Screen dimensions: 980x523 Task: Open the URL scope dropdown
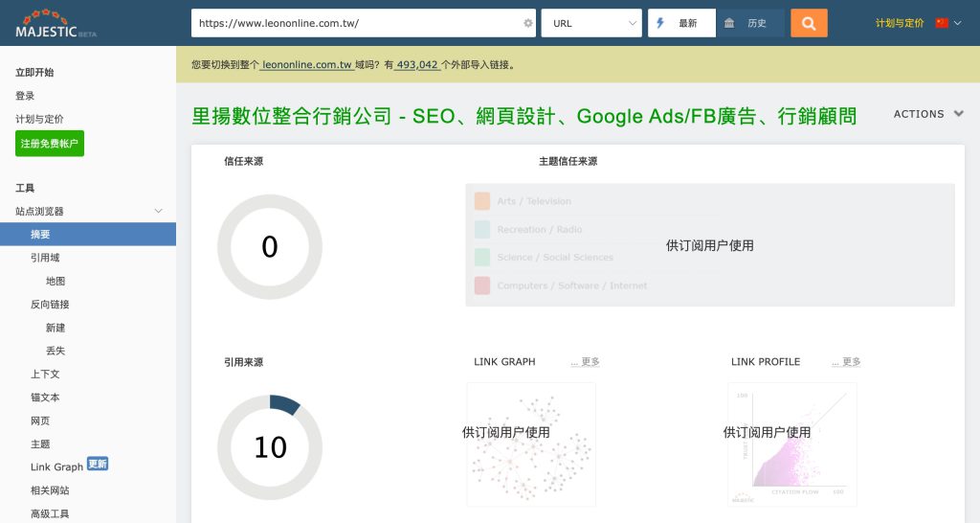[591, 23]
